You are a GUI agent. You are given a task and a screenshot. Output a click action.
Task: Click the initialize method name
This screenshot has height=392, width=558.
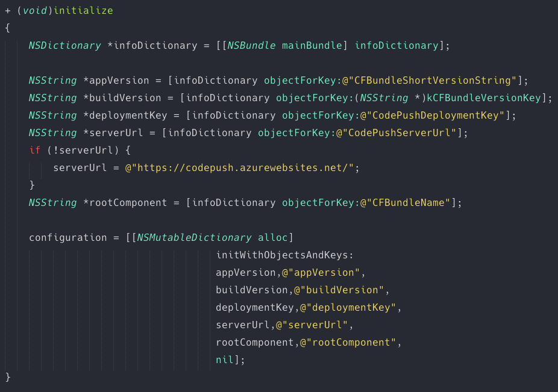tap(83, 11)
